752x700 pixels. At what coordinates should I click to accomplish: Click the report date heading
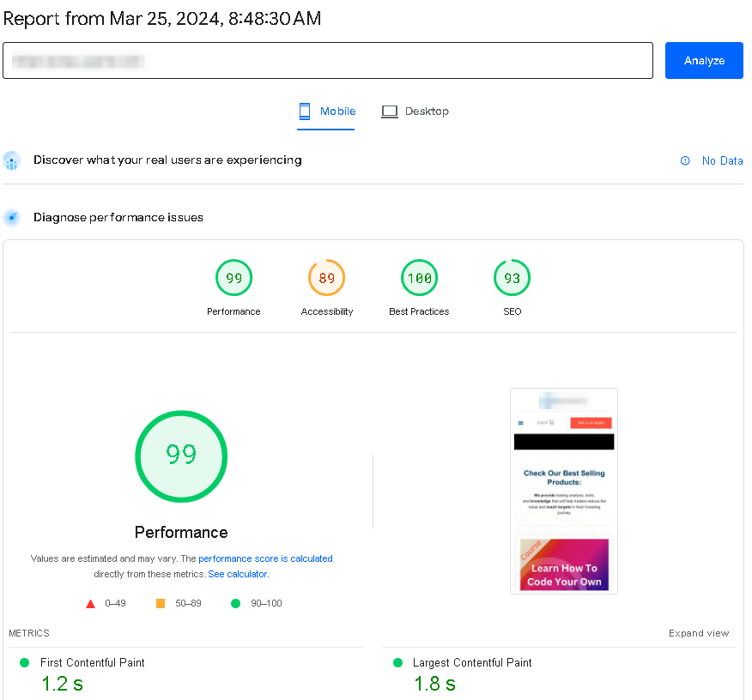(x=162, y=19)
